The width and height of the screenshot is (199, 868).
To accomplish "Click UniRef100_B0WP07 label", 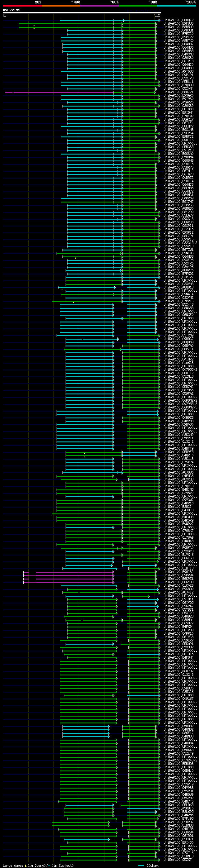I will coord(178,524).
